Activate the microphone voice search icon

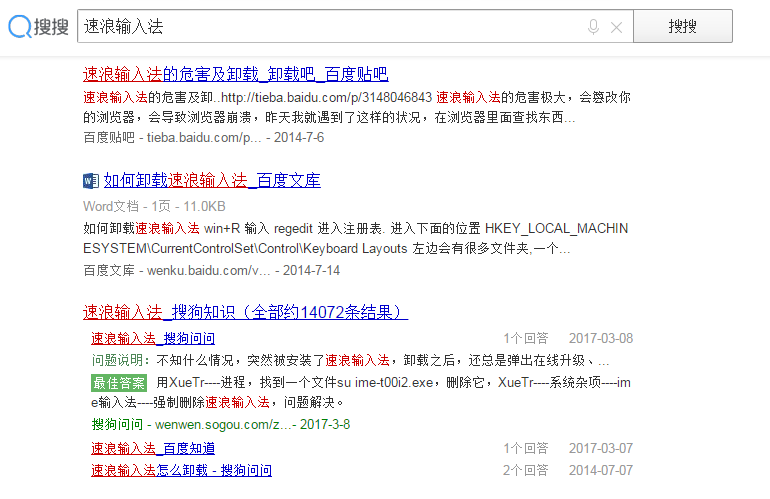(593, 27)
